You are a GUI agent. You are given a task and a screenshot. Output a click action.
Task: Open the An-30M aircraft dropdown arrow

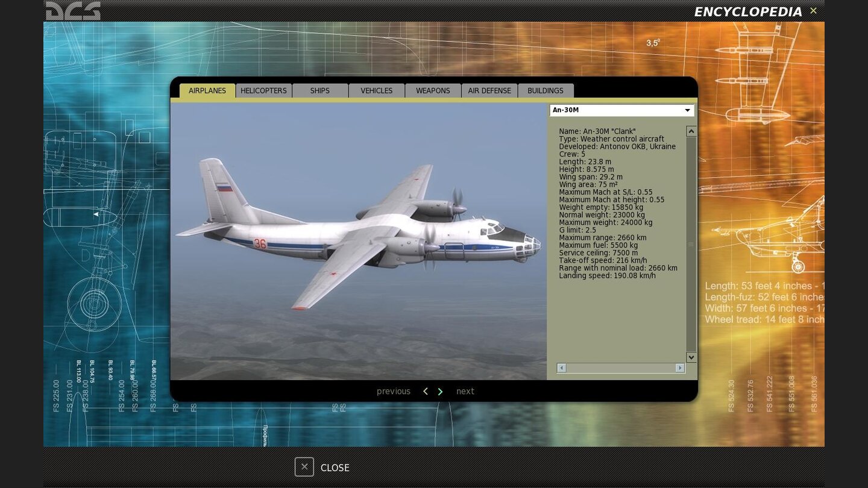(x=687, y=110)
